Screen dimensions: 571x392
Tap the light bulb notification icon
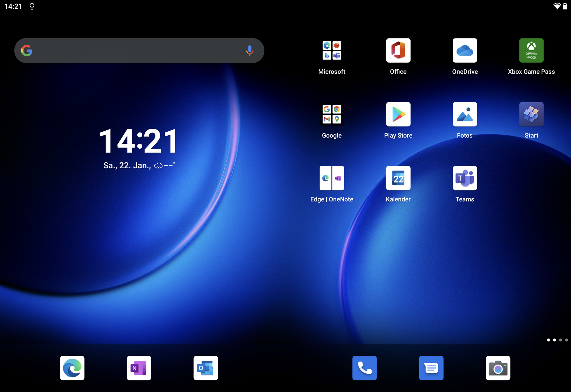[x=32, y=6]
